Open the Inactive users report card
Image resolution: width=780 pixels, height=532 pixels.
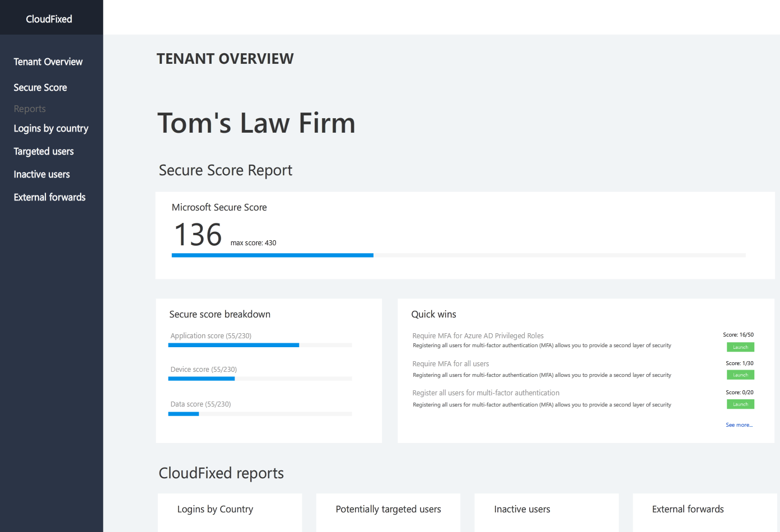point(547,512)
